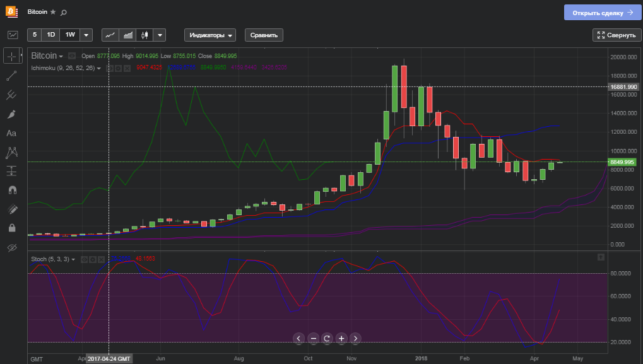Screen dimensions: 643x364
Task: Hide all drawings with crossed-eye icon
Action: [11, 247]
